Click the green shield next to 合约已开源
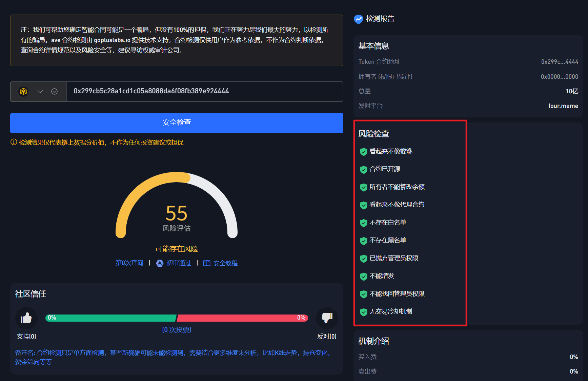The width and height of the screenshot is (588, 381). pyautogui.click(x=363, y=169)
